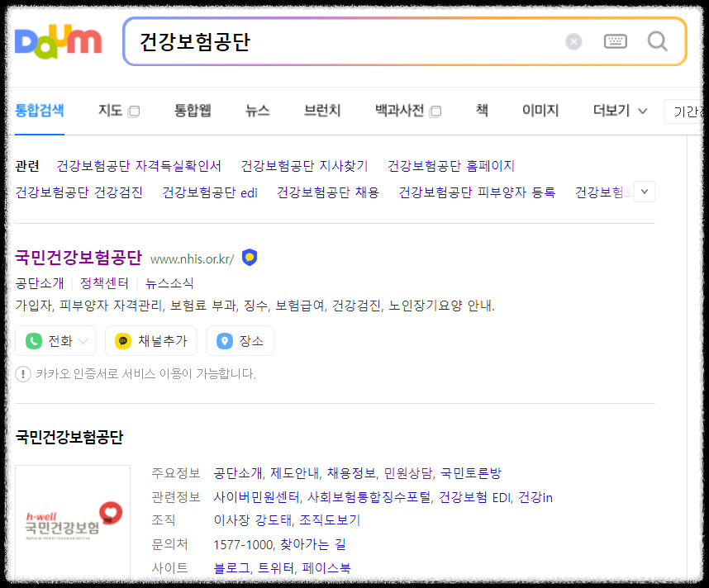Open 찾아가는 길 directions link

point(313,544)
